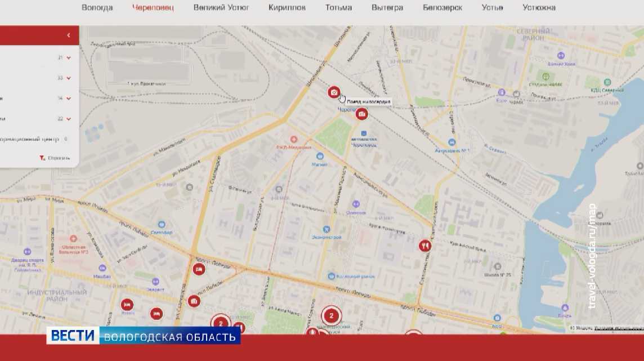The image size is (644, 361).
Task: Click the ИНДУСТРИАЛЬНЫЙ РАЙОН district label
Action: tap(57, 296)
